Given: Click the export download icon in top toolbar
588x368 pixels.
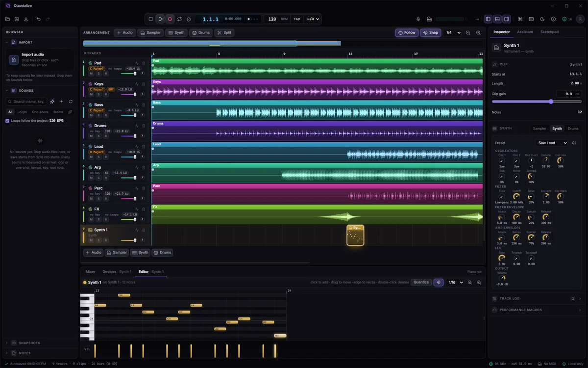Looking at the screenshot, I should tap(26, 19).
